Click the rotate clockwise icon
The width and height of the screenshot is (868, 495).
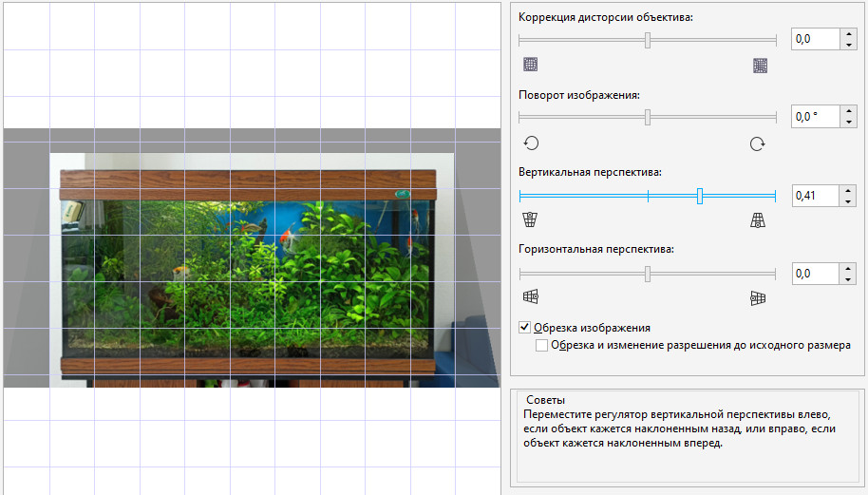[x=757, y=143]
